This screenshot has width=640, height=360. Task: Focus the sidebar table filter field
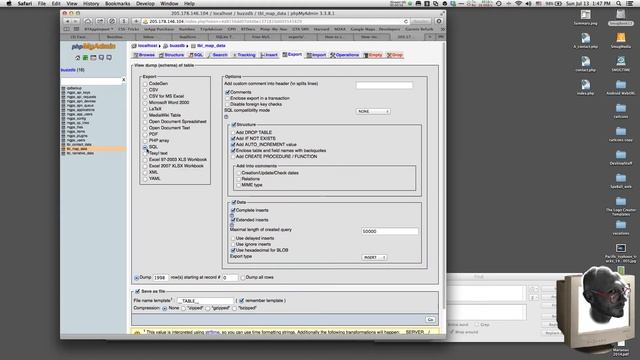(91, 80)
